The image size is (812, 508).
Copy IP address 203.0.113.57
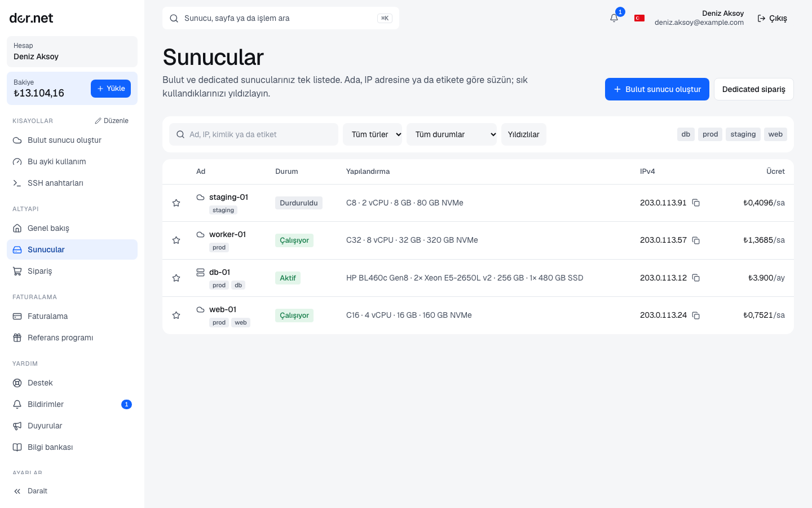(x=696, y=240)
